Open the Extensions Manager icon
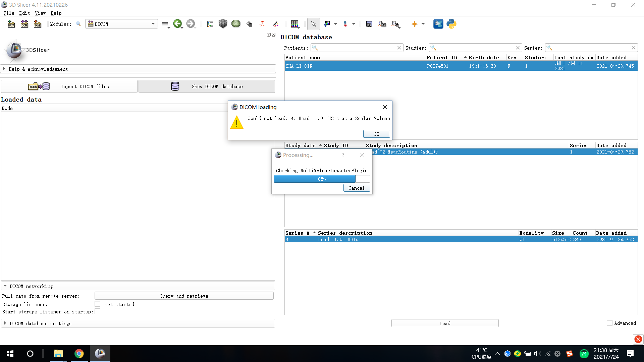The width and height of the screenshot is (644, 362). tap(438, 24)
